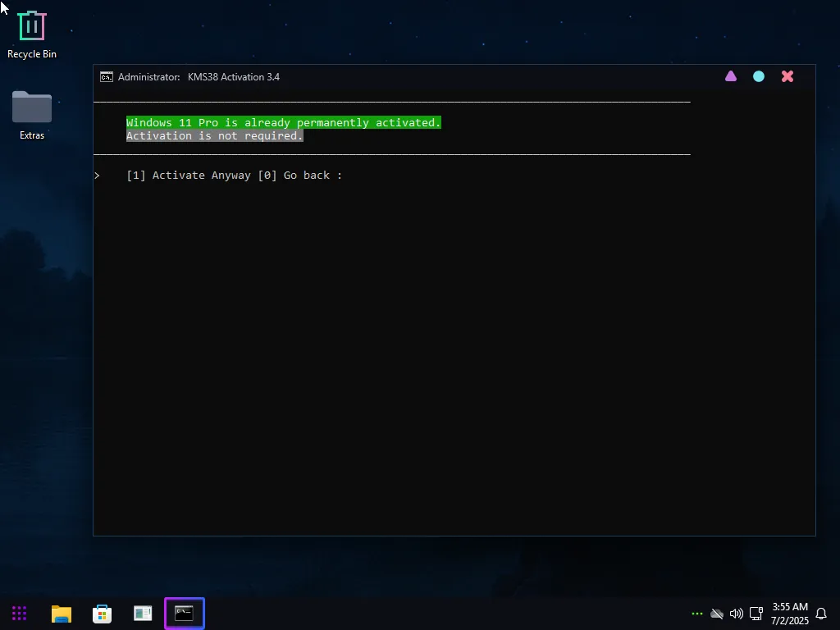
Task: Select the Extras folder on desktop
Action: click(x=32, y=115)
